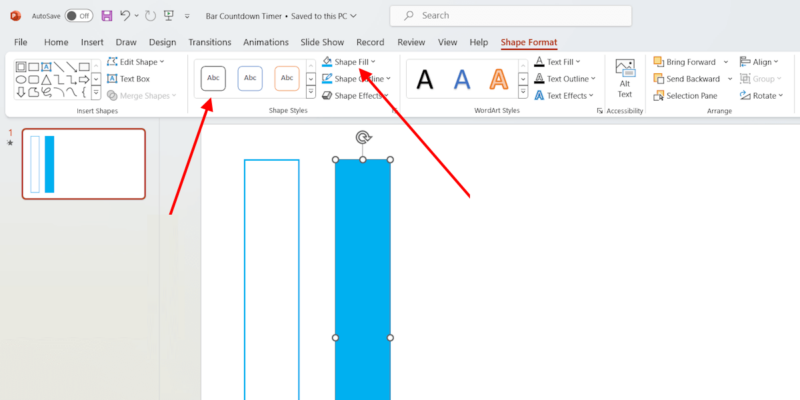Apply the orange outline Abc shape style
Screen dimensions: 800x400
tap(287, 79)
